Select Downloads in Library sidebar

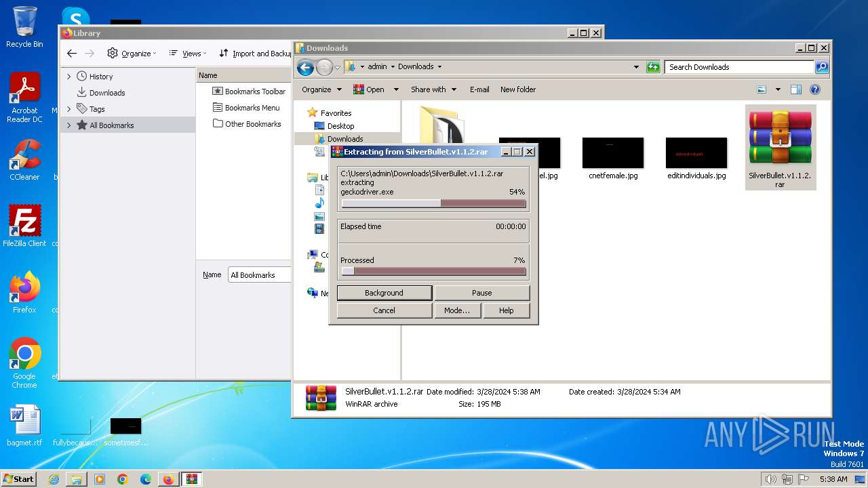107,93
